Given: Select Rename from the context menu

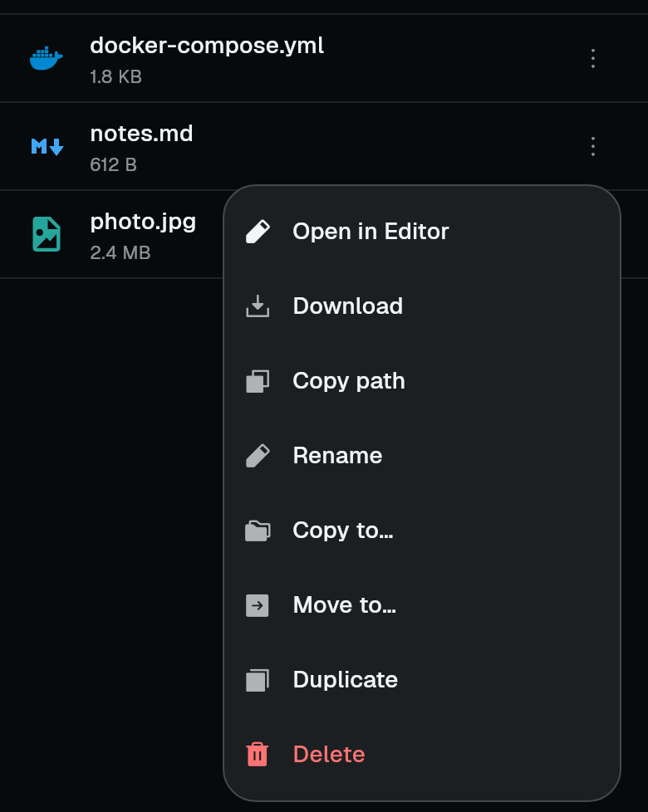Looking at the screenshot, I should pos(422,456).
